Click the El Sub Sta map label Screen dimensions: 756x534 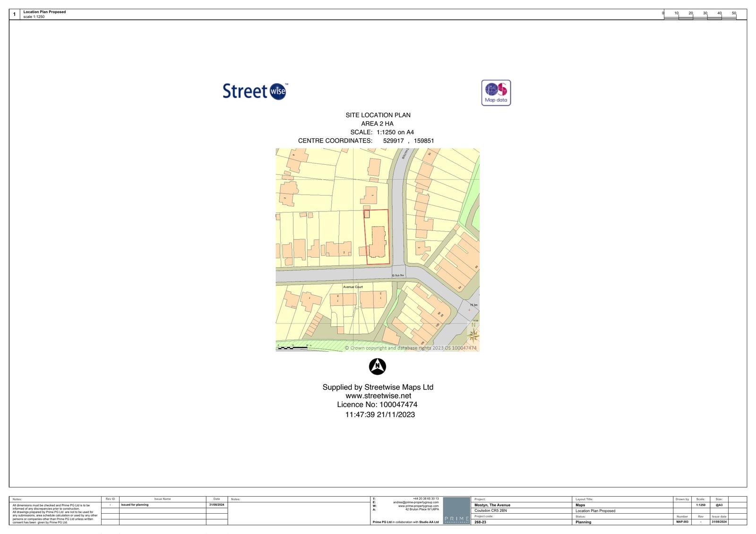coord(398,275)
